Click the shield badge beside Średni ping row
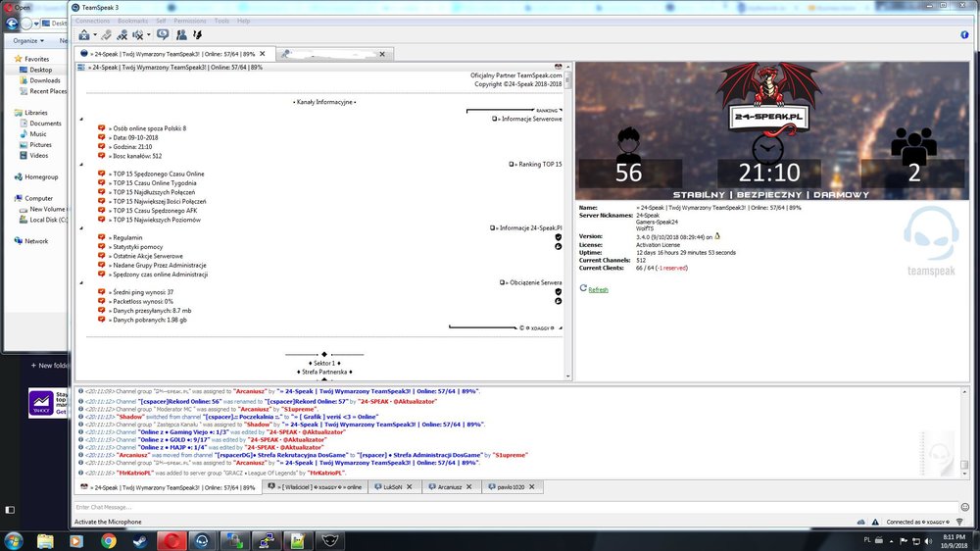980x551 pixels. click(559, 292)
